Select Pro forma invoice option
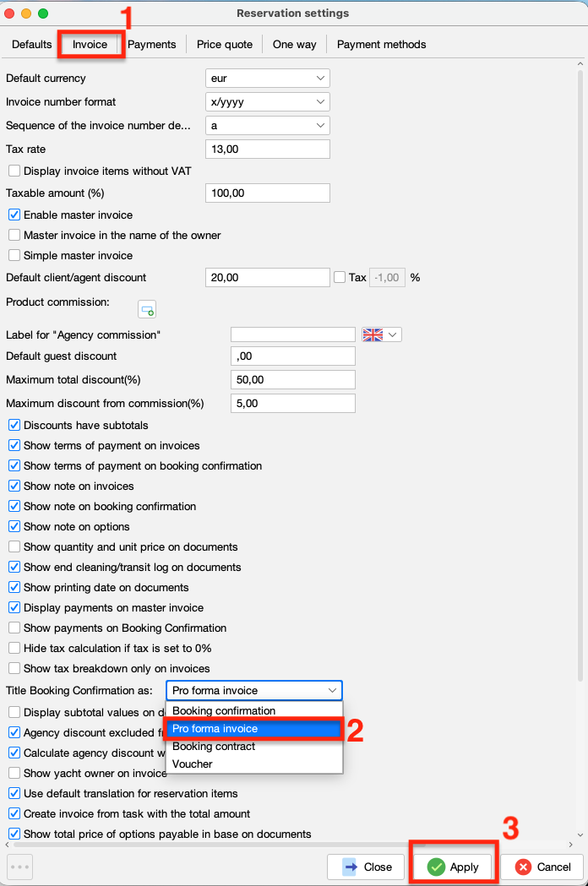588x886 pixels. pyautogui.click(x=254, y=728)
